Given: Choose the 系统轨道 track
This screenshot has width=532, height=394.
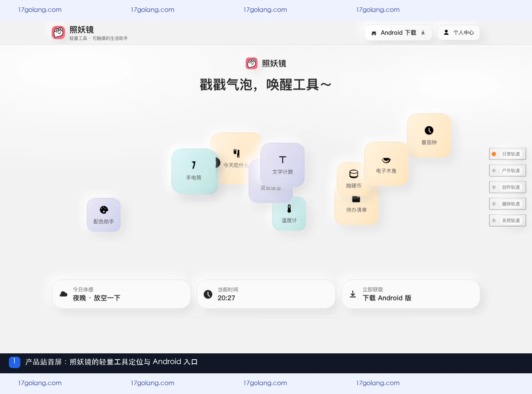Looking at the screenshot, I should [x=508, y=221].
